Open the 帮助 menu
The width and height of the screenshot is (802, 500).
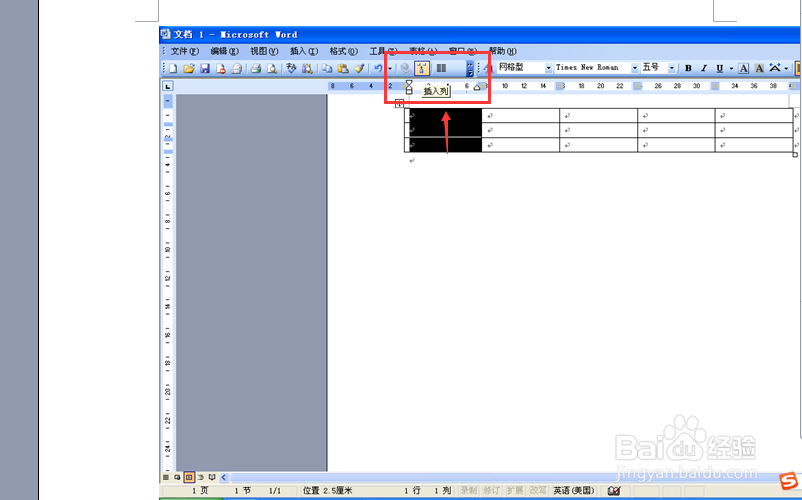(503, 51)
